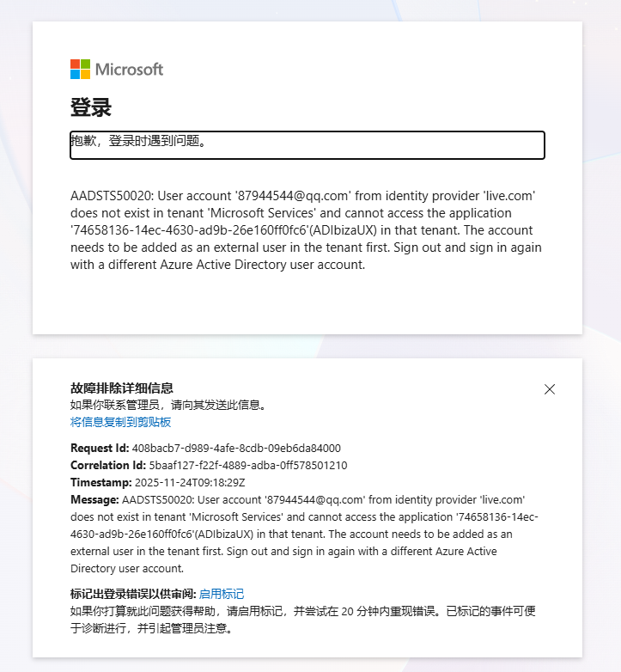Image resolution: width=621 pixels, height=672 pixels.
Task: Click the bold Correlation Id label
Action: coord(108,466)
